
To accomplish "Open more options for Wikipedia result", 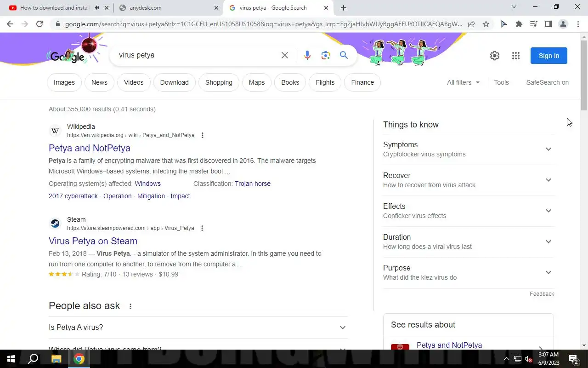I will (203, 135).
